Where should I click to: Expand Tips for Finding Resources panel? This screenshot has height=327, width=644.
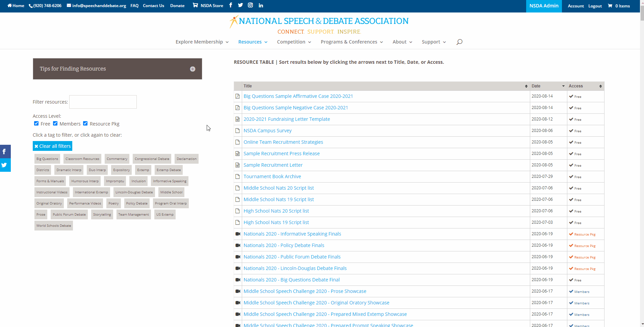coord(192,69)
